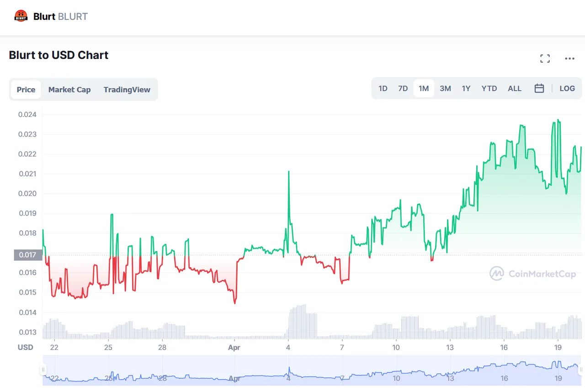Select the 1D time range

(383, 89)
